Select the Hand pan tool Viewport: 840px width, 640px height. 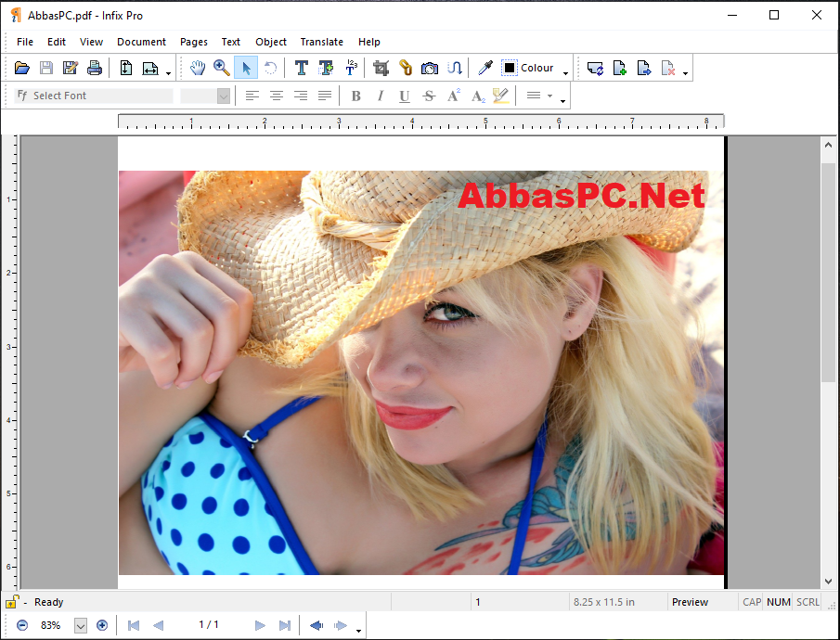coord(198,68)
